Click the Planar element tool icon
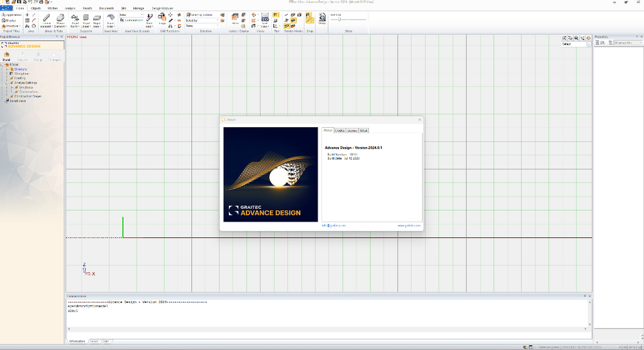The image size is (644, 350). coord(60,18)
